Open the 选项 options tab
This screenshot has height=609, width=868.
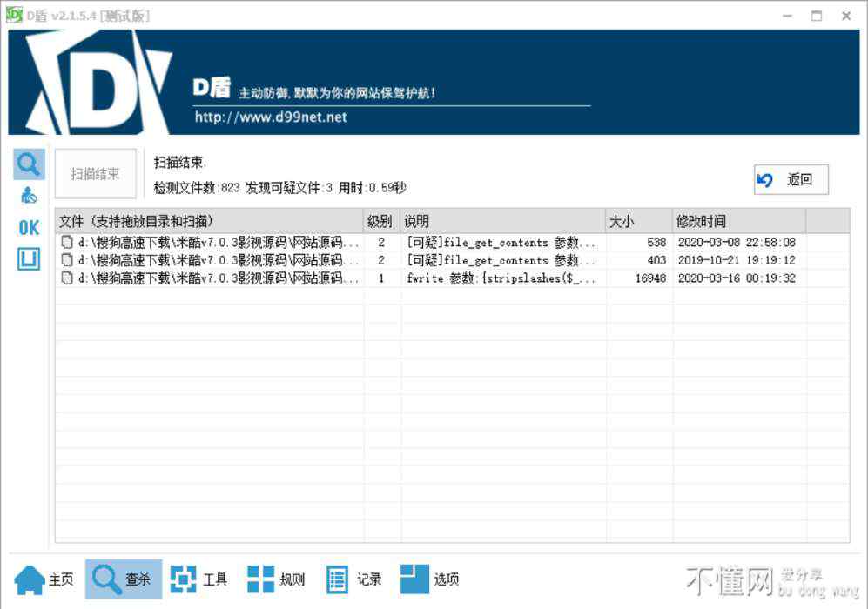point(430,579)
